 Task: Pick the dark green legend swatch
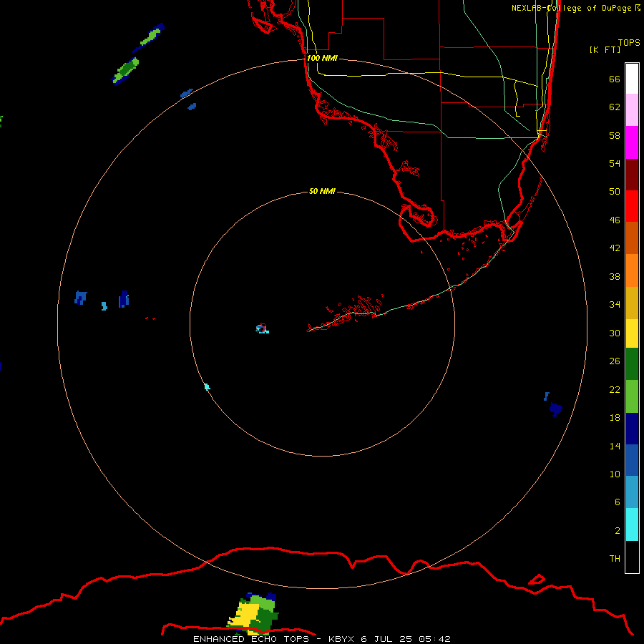[x=632, y=364]
